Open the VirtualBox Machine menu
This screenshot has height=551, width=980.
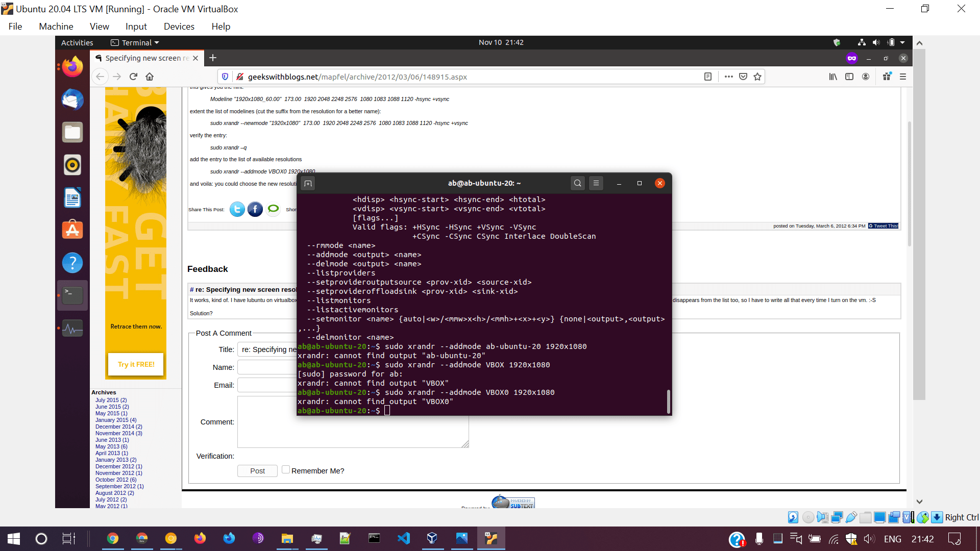(x=56, y=27)
